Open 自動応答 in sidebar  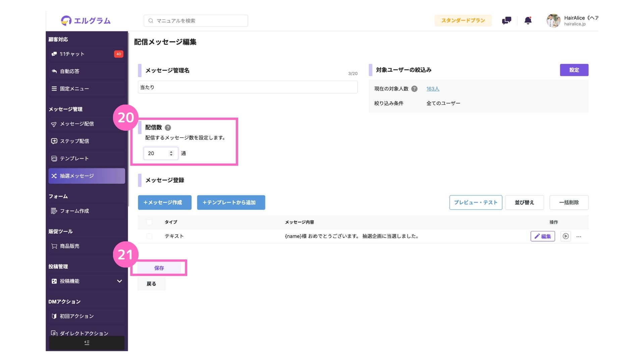click(x=87, y=71)
